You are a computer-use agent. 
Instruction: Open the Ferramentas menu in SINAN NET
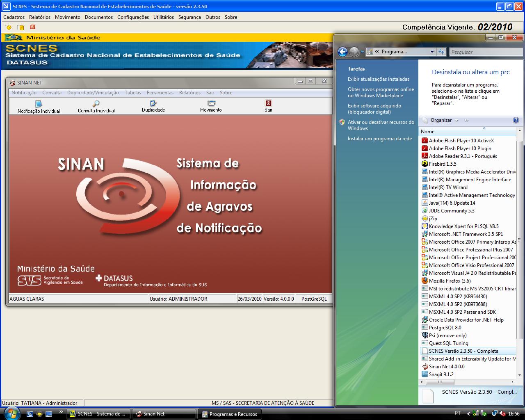(160, 93)
